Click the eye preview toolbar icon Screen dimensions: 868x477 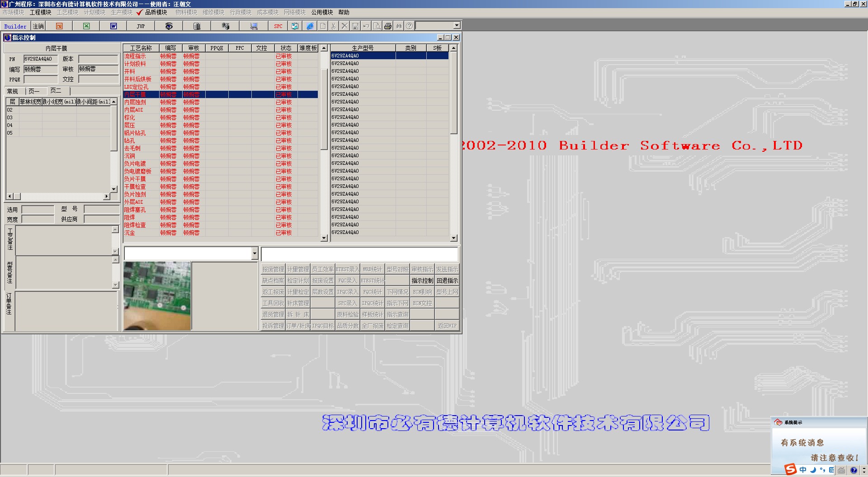(169, 26)
